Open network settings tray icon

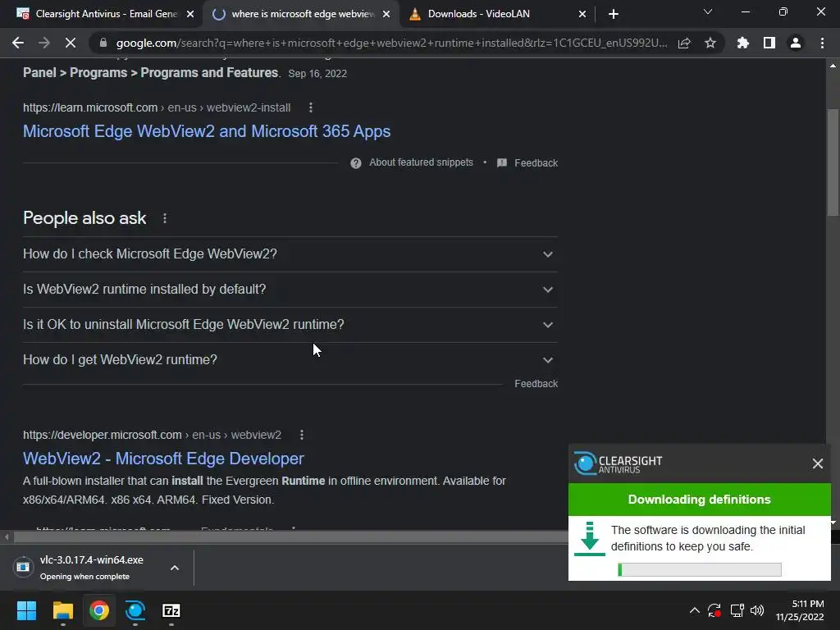tap(737, 610)
